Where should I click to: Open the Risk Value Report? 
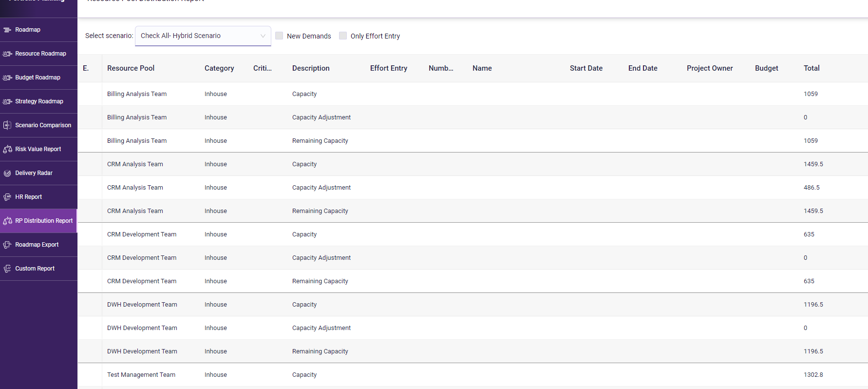coord(38,149)
